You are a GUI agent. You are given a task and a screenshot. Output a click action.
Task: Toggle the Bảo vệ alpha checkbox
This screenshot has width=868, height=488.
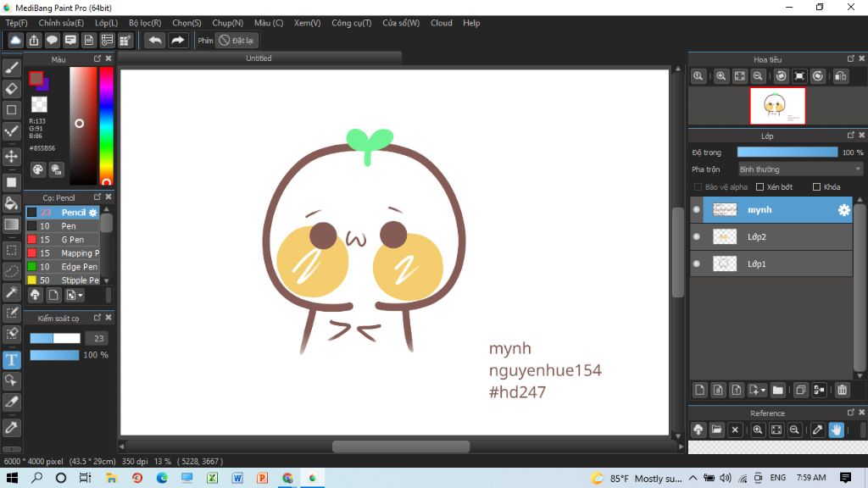click(x=698, y=187)
